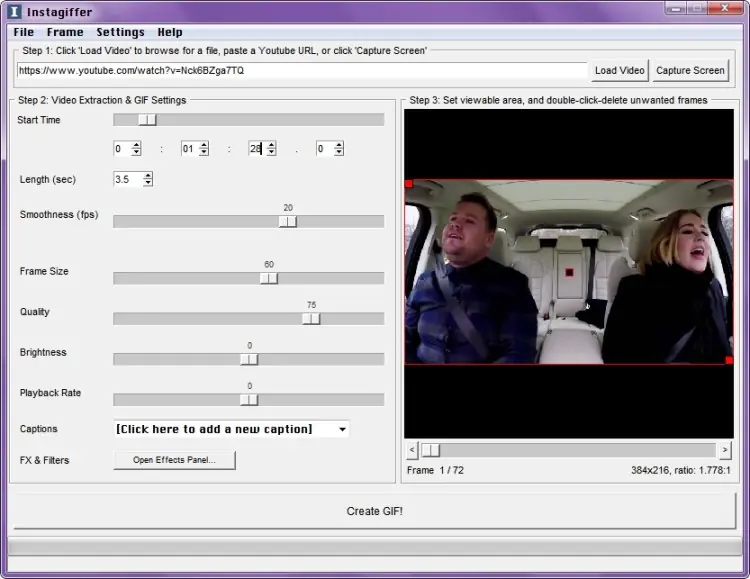750x579 pixels.
Task: Click the 'Smoothness (fps)' label
Action: pos(59,214)
